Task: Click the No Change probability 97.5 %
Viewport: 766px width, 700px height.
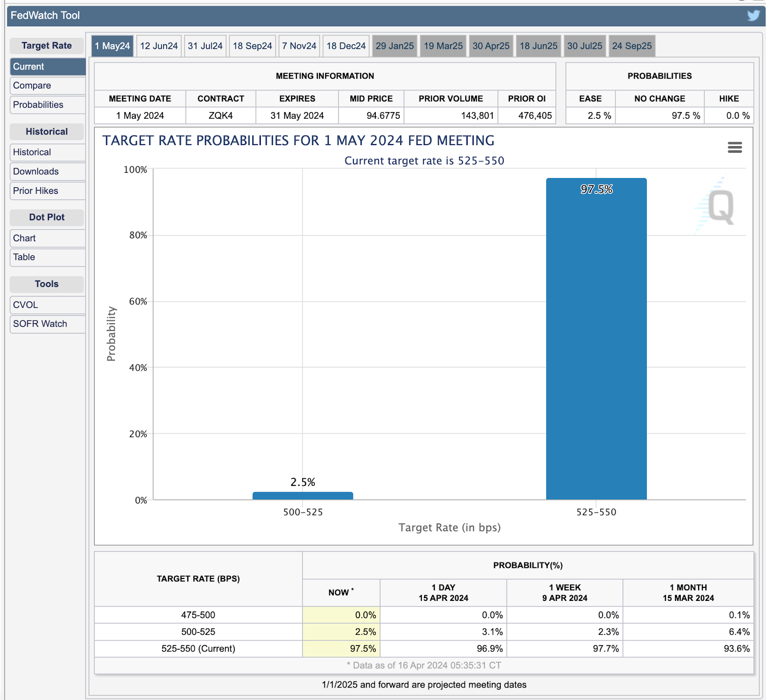Action: tap(660, 115)
